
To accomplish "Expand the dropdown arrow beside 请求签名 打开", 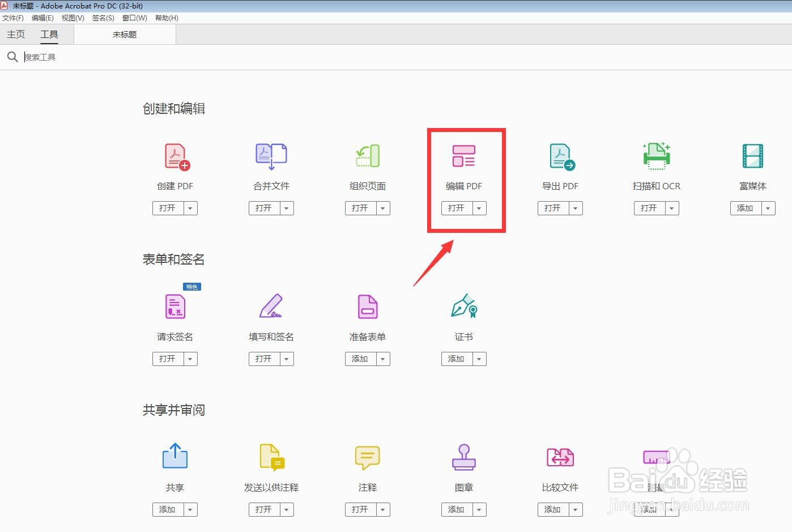I will 190,359.
